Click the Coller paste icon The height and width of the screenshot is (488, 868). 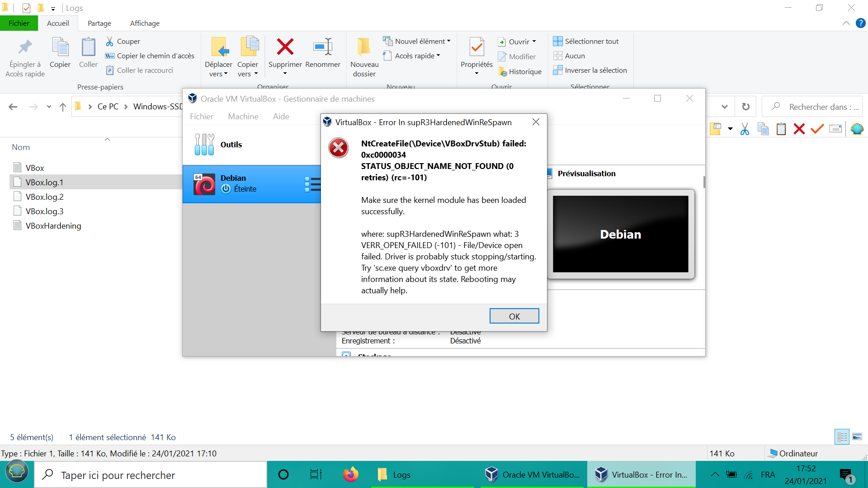click(88, 47)
